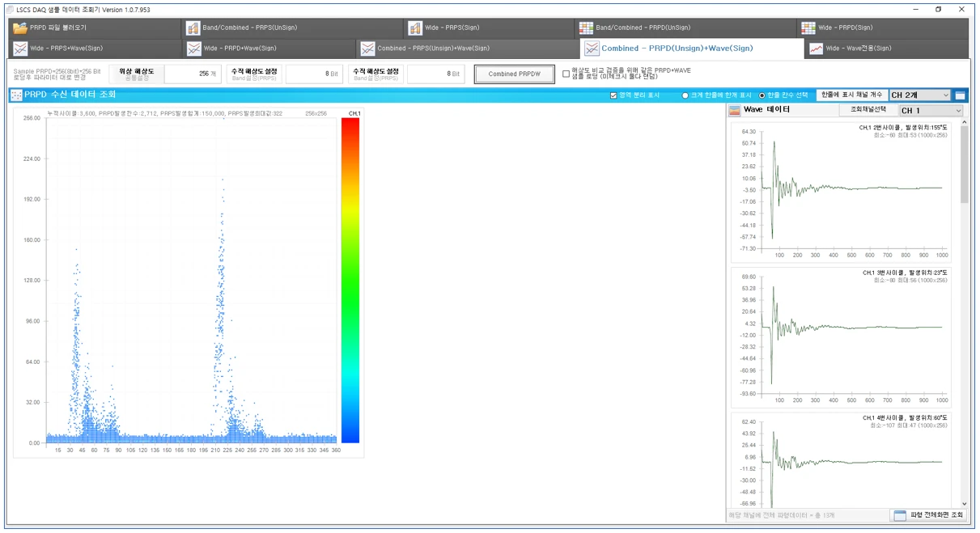Switch to Wide - PRPS(Sign) tab
Screen dimensions: 980x533
point(490,27)
